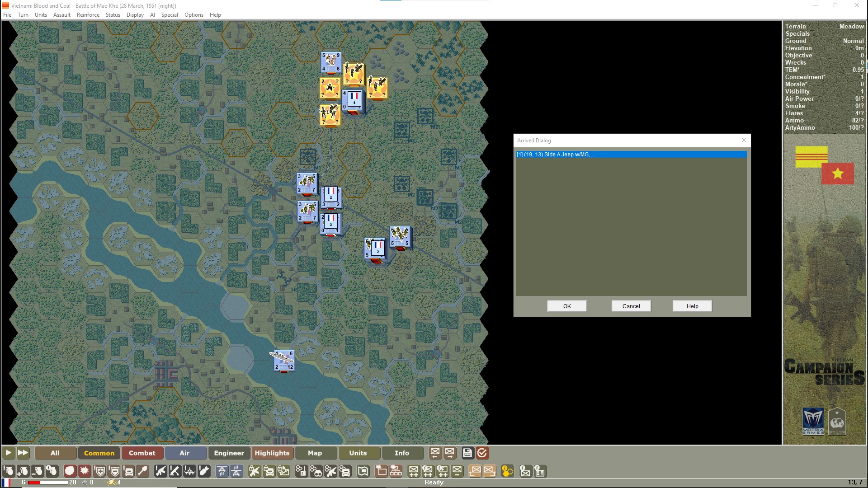The width and height of the screenshot is (868, 488).
Task: Switch to the Highlights tab
Action: point(273,453)
